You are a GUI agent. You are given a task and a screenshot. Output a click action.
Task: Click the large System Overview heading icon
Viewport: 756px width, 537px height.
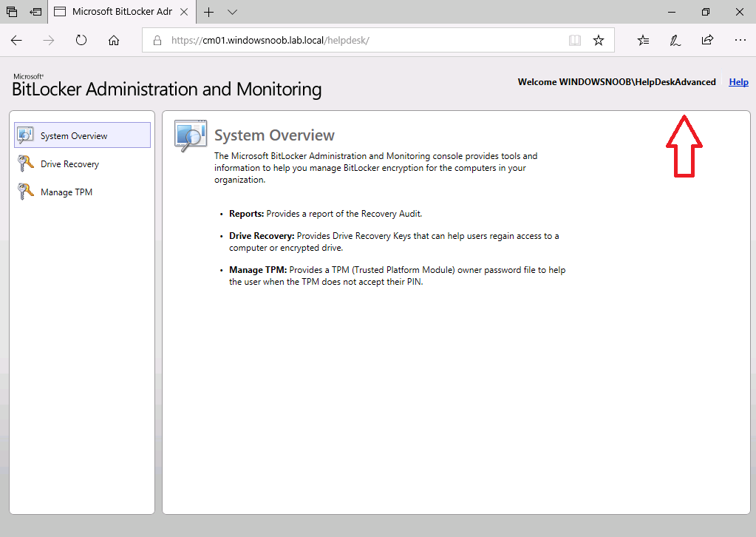click(191, 135)
